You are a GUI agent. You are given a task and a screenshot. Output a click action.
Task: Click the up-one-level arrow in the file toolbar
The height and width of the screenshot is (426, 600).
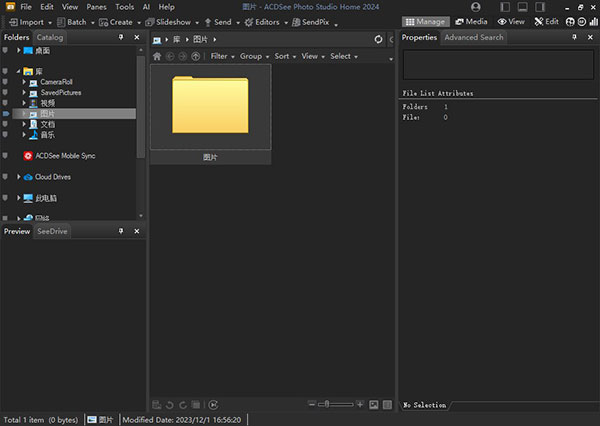point(197,56)
